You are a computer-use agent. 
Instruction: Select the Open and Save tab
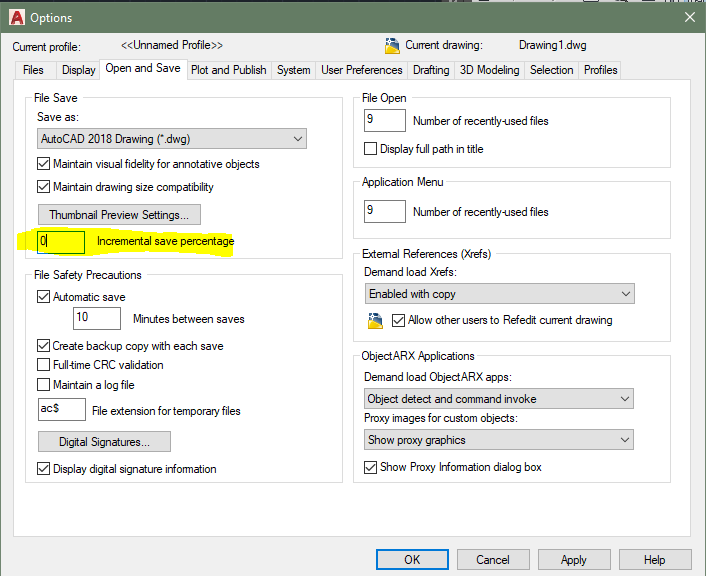click(x=143, y=68)
